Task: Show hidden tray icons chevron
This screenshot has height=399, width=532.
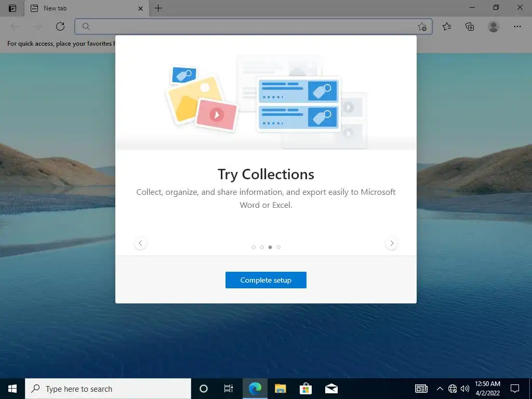Action: tap(440, 389)
